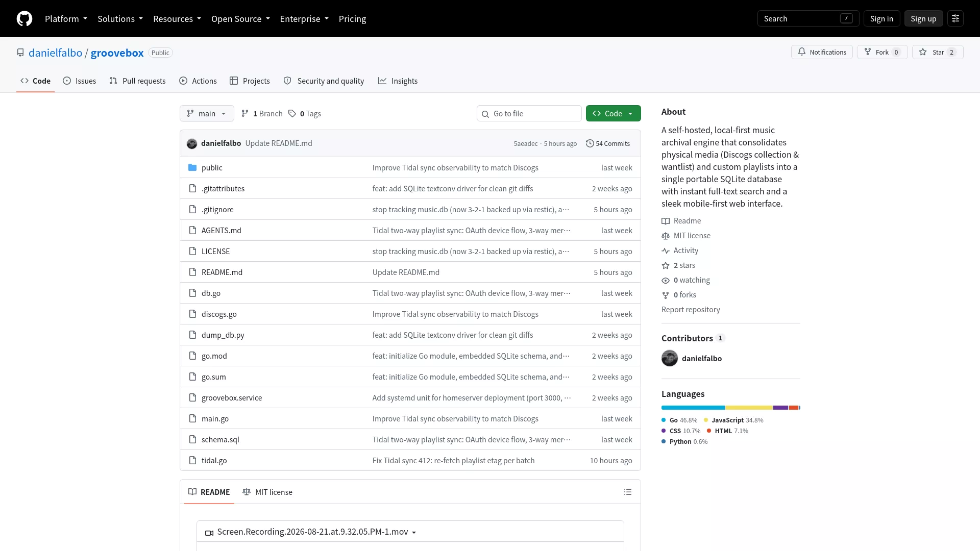Open the README outline list icon
Screen dimensions: 980x551
tap(628, 492)
